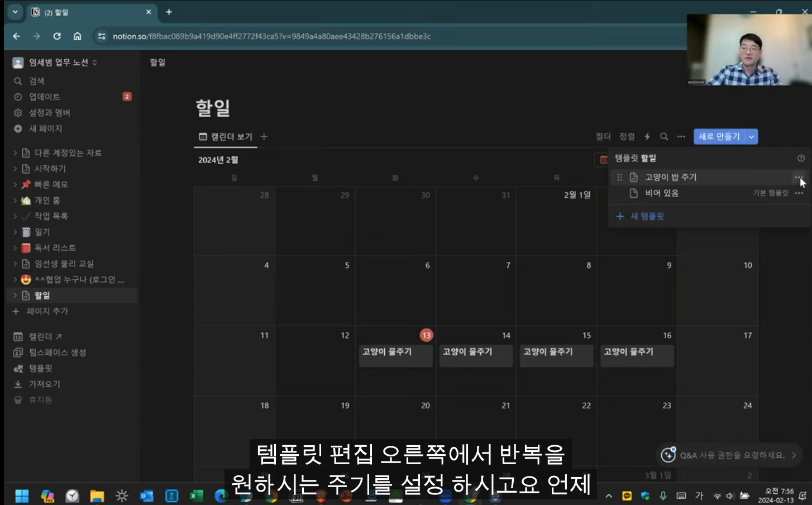Click the 새로 만들기 button

(719, 137)
